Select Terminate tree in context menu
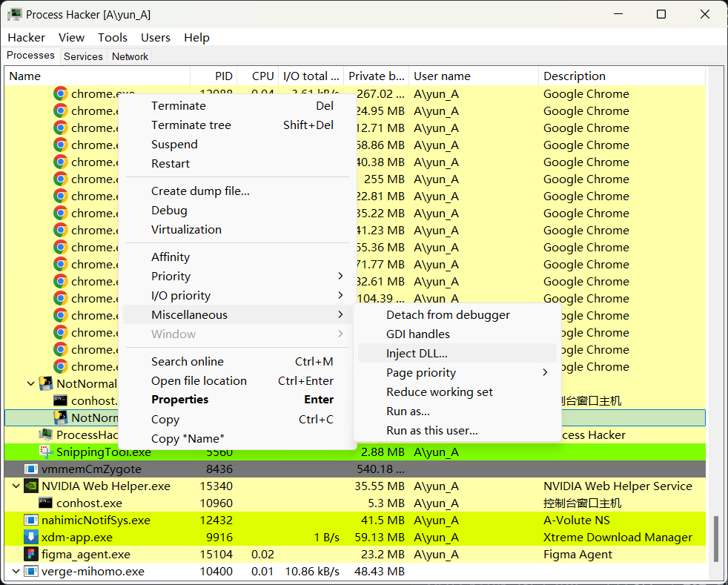Image resolution: width=728 pixels, height=585 pixels. click(191, 125)
